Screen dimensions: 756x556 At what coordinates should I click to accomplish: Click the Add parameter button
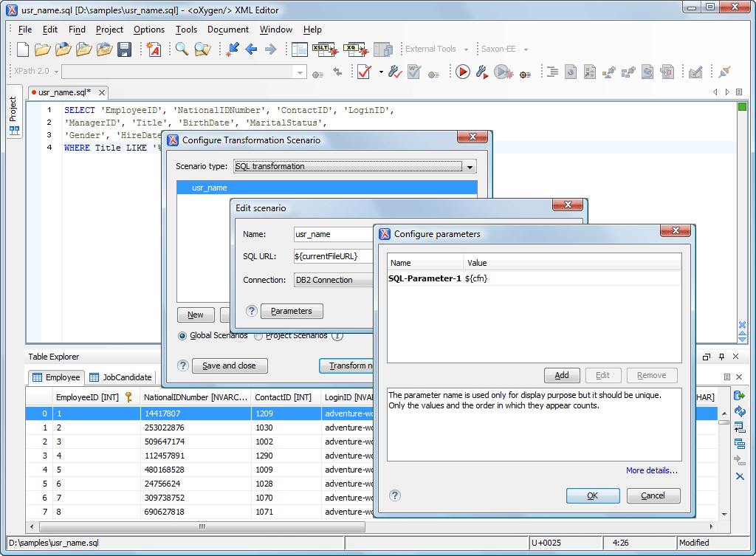pyautogui.click(x=562, y=375)
